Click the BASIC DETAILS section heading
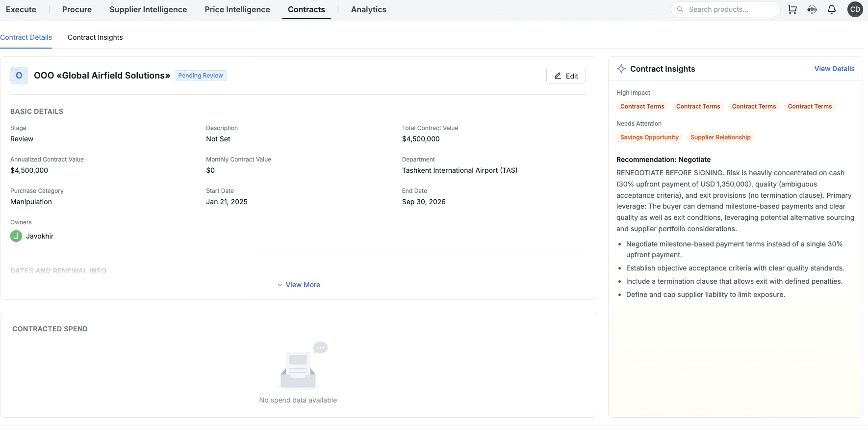Image resolution: width=868 pixels, height=431 pixels. tap(37, 111)
